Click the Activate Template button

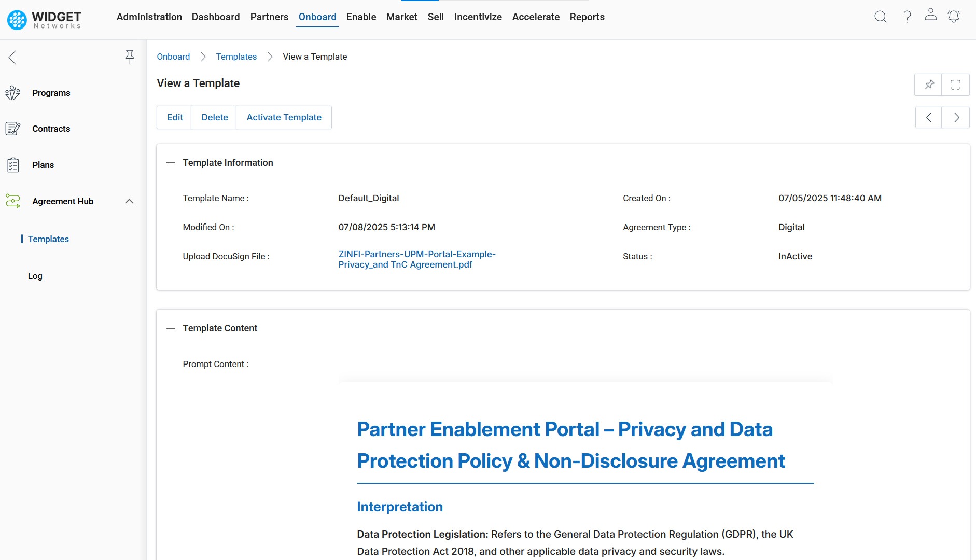pyautogui.click(x=284, y=118)
